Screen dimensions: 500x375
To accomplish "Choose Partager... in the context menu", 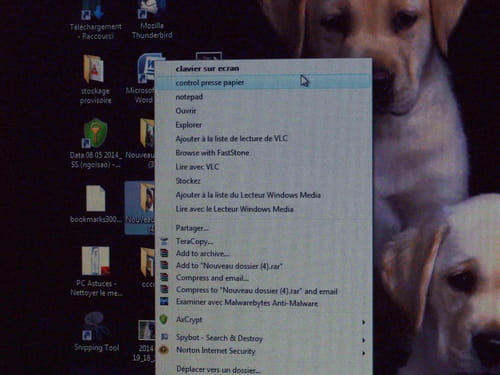I will pyautogui.click(x=263, y=228).
